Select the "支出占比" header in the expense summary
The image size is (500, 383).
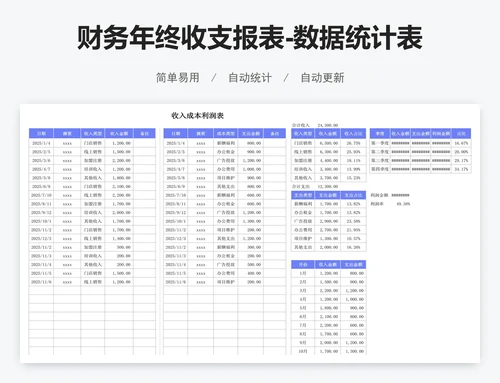[353, 195]
